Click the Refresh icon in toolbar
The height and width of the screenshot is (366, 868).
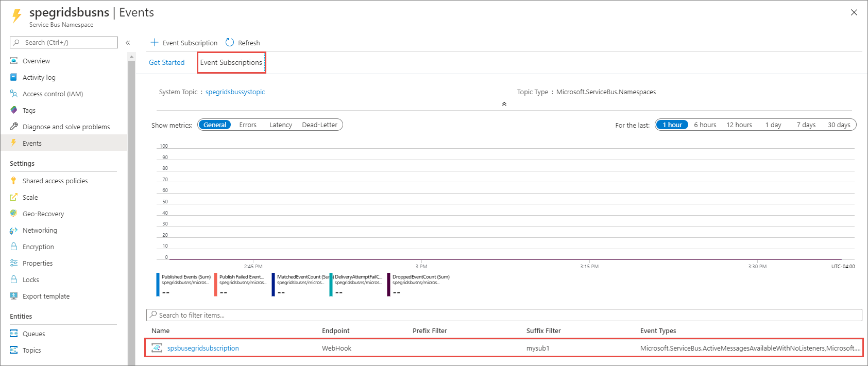[230, 43]
